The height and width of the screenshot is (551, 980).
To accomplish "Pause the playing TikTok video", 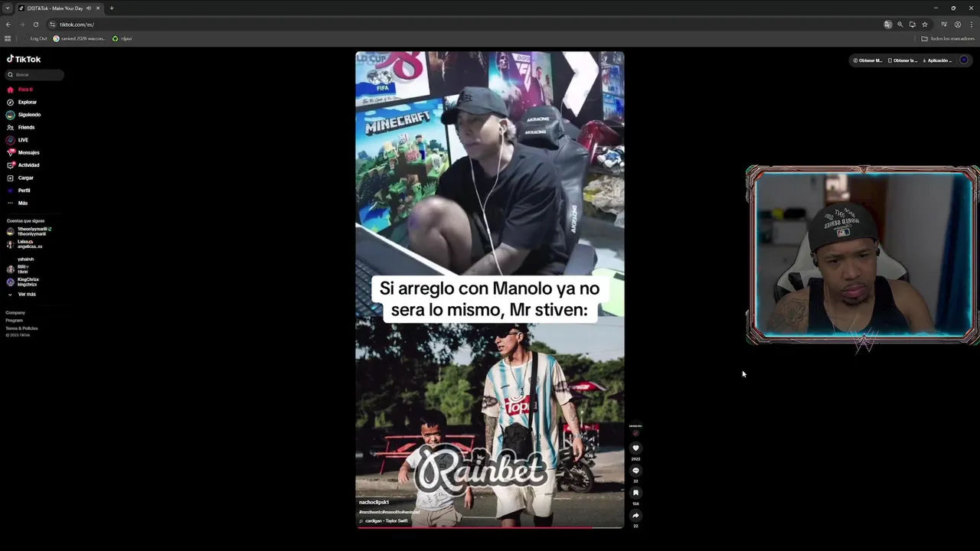I will [490, 290].
